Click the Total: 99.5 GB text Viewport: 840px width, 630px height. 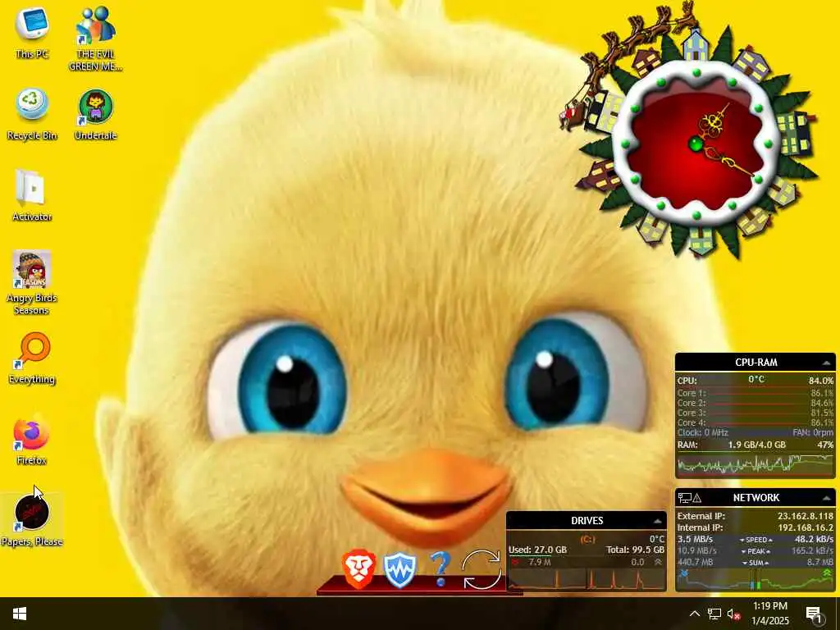(636, 550)
